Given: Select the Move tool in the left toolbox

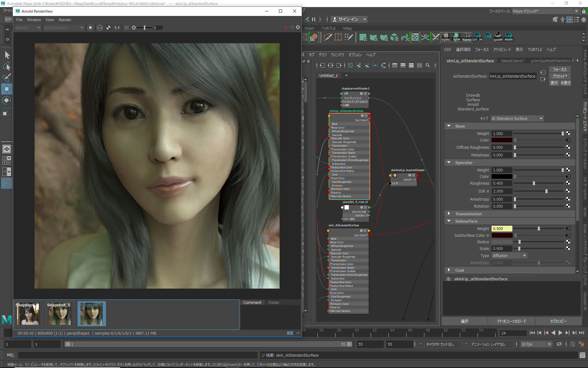Looking at the screenshot, I should click(7, 89).
